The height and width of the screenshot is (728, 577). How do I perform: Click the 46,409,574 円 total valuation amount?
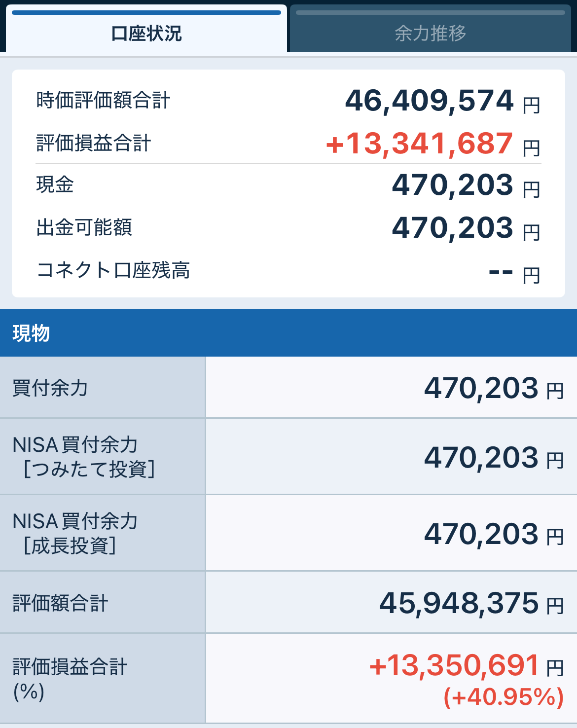(442, 101)
